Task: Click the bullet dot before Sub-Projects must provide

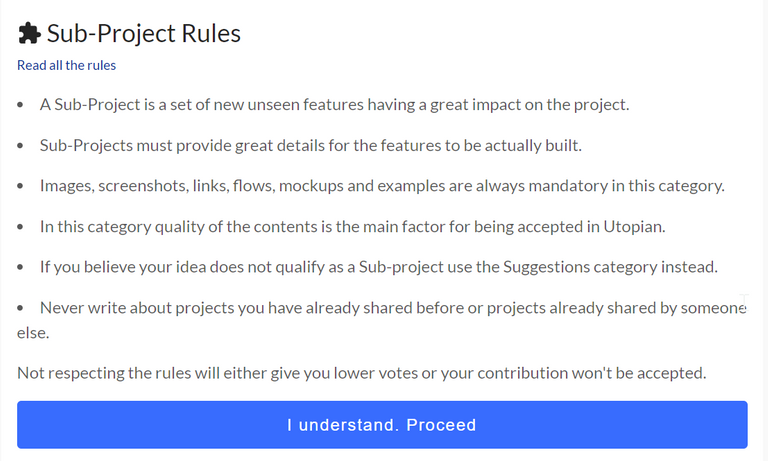Action: (20, 146)
